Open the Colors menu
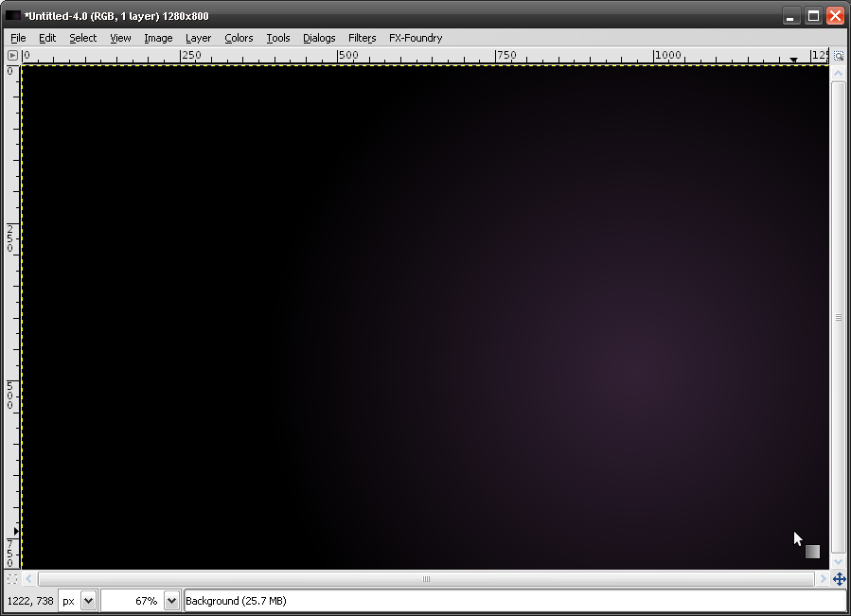 (x=239, y=38)
